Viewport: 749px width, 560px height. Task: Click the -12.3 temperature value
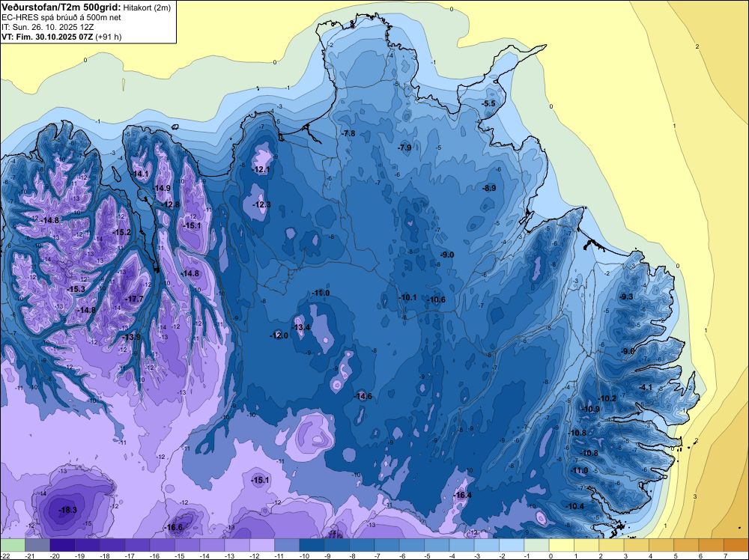point(261,204)
